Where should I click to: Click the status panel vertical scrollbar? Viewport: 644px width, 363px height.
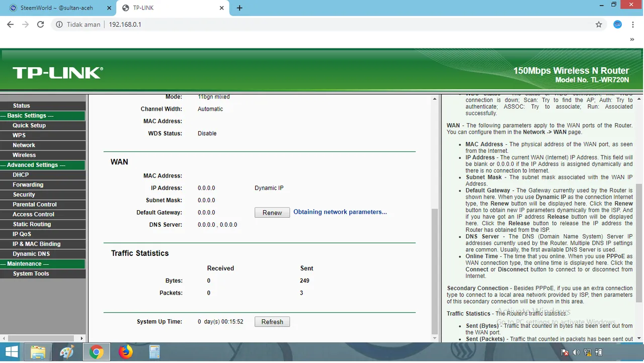pos(435,271)
